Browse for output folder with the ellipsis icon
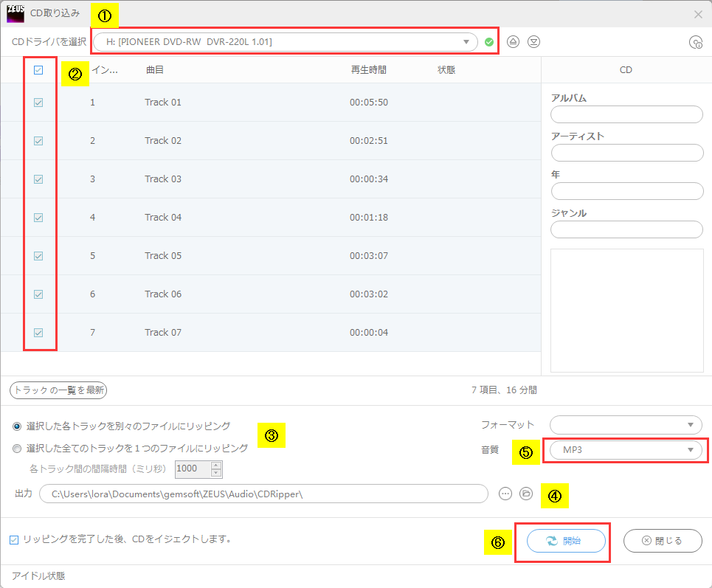Viewport: 712px width, 588px height. 505,494
